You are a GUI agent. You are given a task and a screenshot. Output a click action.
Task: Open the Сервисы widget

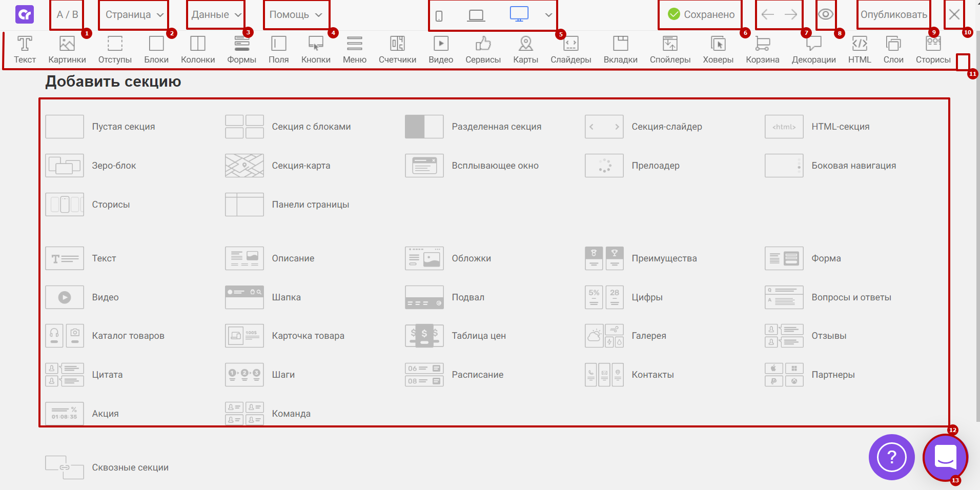[483, 50]
